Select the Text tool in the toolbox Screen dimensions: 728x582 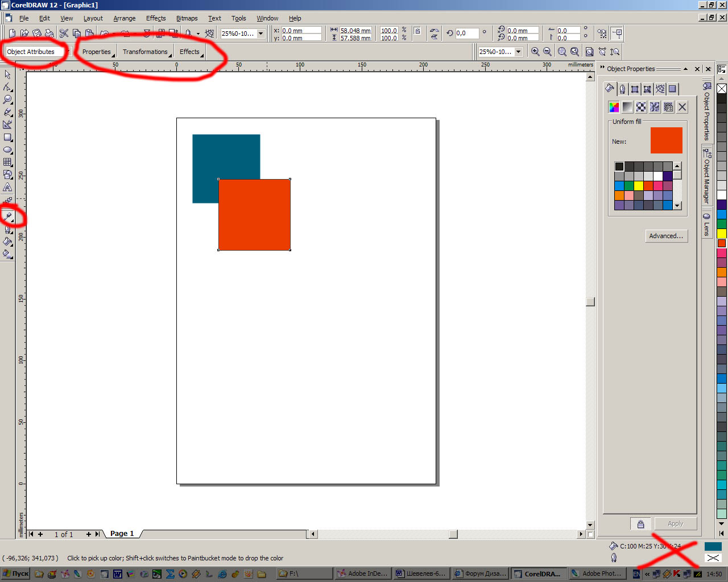point(7,187)
